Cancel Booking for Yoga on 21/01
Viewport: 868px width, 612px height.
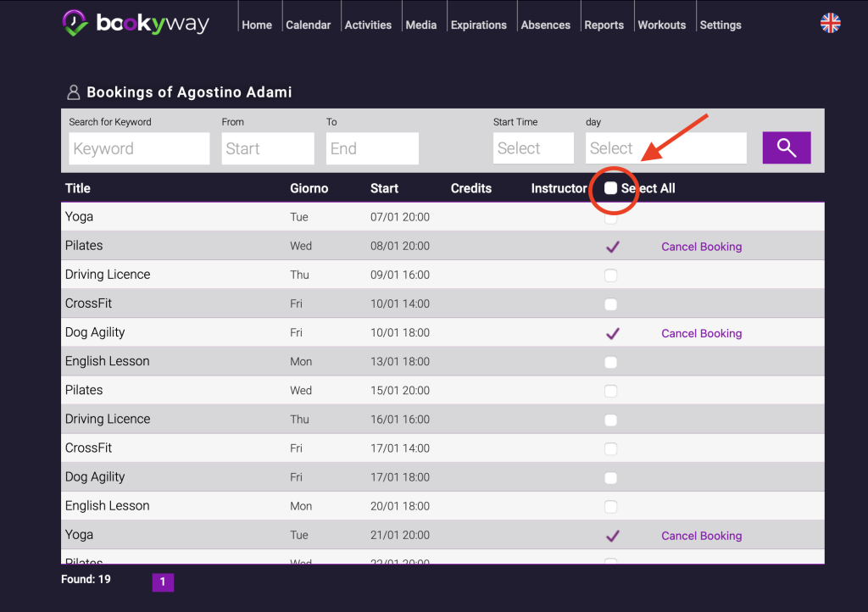point(701,536)
